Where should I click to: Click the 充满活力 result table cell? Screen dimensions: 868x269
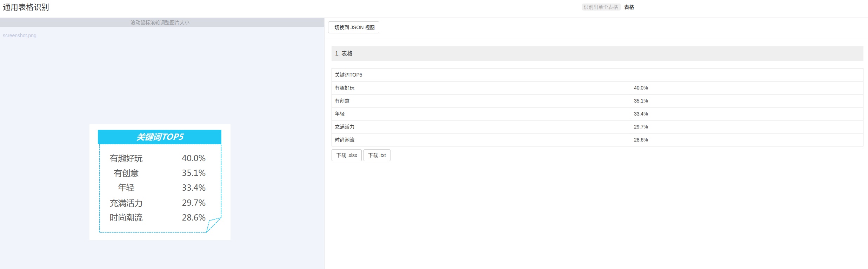[x=345, y=127]
